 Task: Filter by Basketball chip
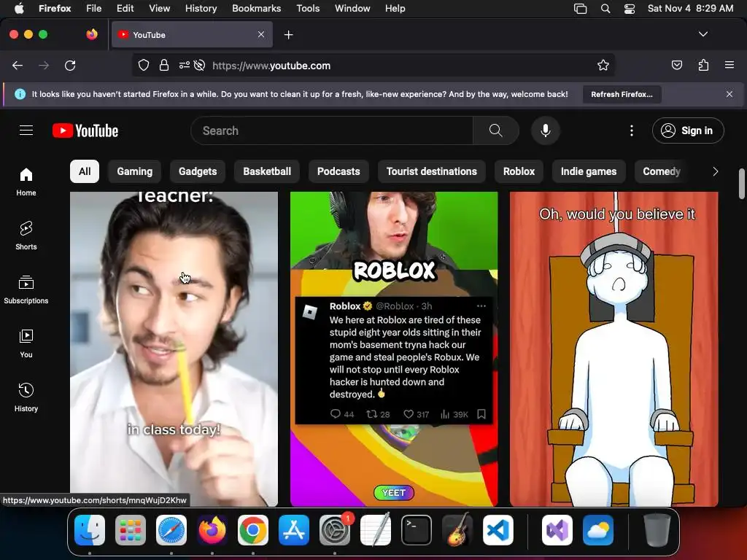[x=267, y=171]
